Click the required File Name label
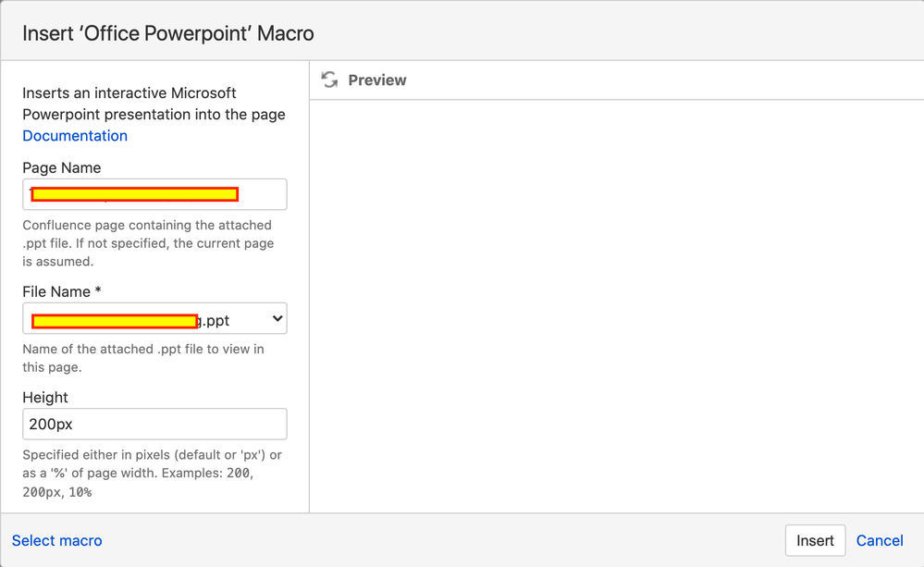The height and width of the screenshot is (567, 924). pos(62,291)
